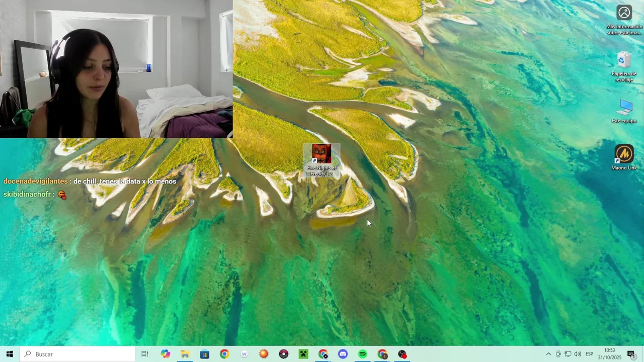Open the notification center icon
This screenshot has height=362, width=644.
(x=631, y=354)
